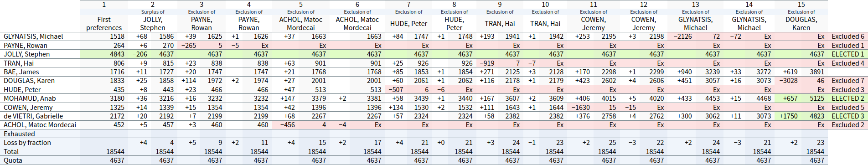Viewport: 868px width, 165px height.
Task: Click the Exclusion of PAYNE, Rowan header in column 3
Action: [201, 20]
